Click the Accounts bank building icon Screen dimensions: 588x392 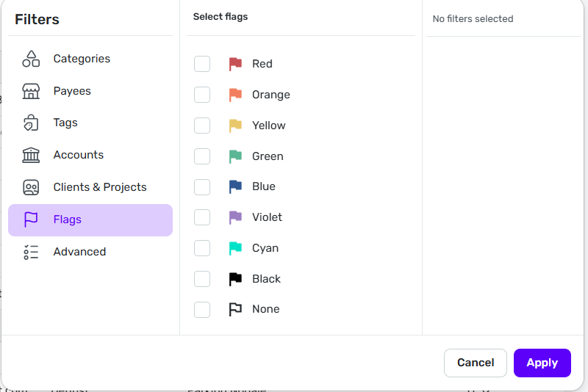click(31, 155)
